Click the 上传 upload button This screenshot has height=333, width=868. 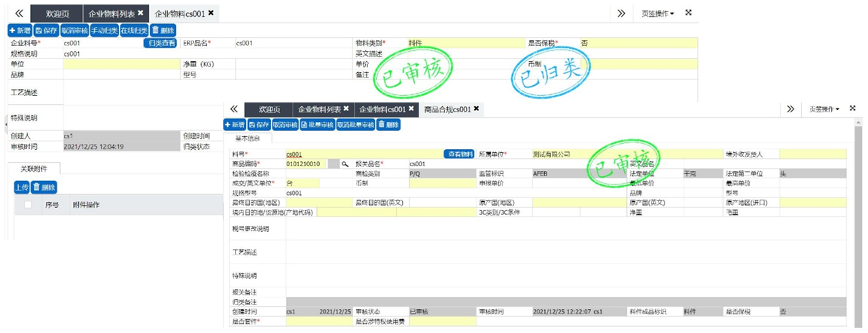point(21,187)
